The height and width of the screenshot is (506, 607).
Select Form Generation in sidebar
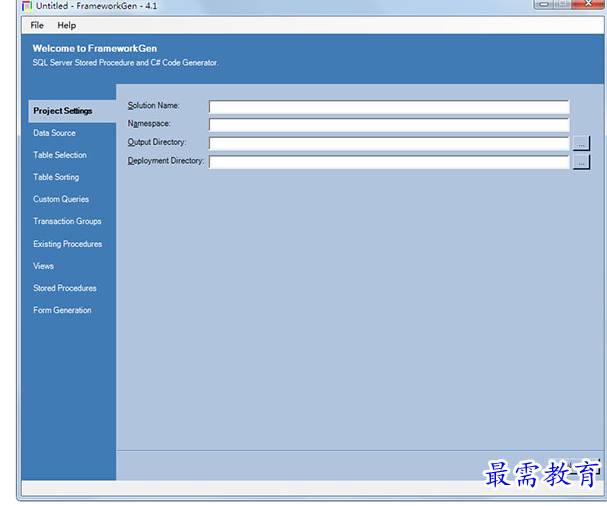(62, 310)
